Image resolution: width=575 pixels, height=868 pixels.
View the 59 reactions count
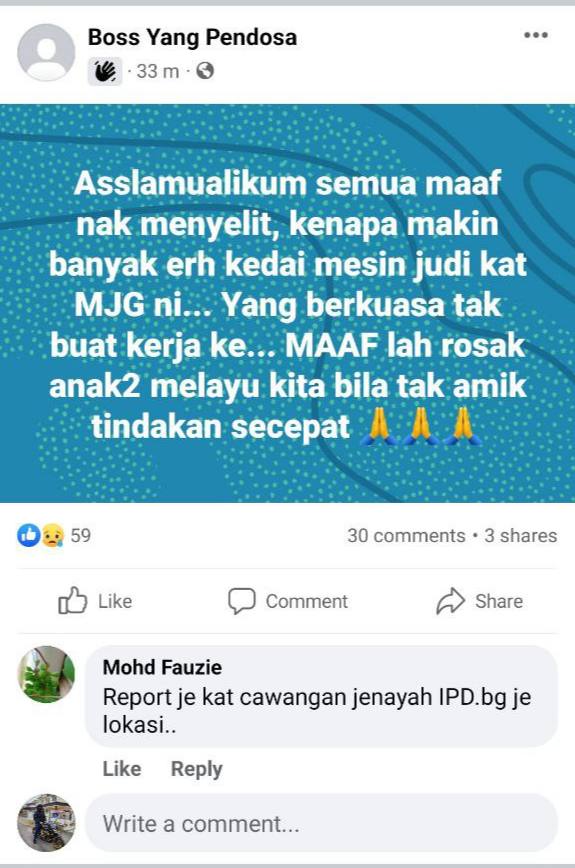click(x=81, y=535)
